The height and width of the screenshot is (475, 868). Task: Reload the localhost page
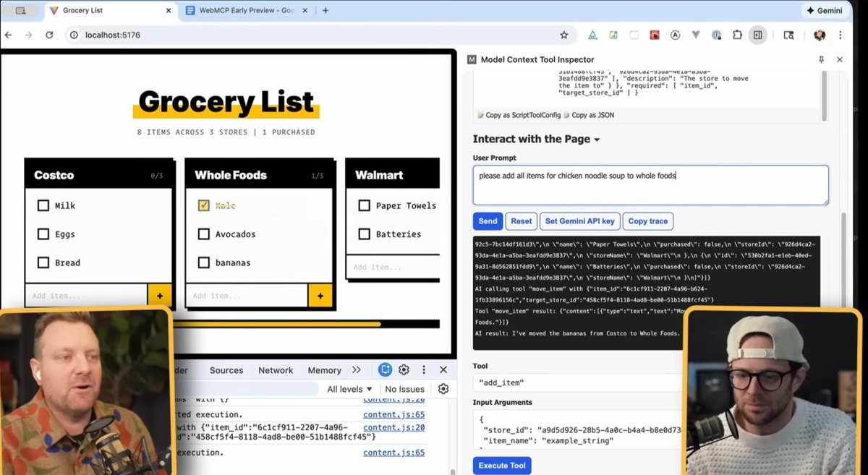[49, 35]
